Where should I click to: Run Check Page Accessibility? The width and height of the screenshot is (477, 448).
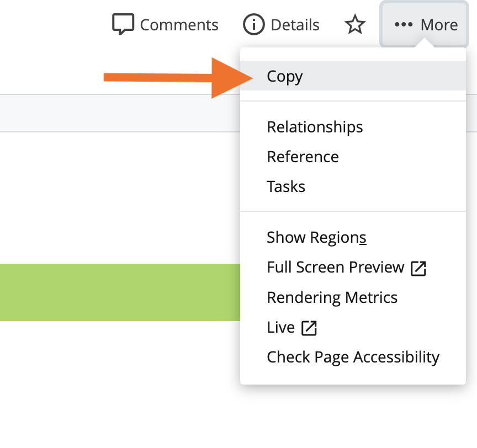coord(353,357)
